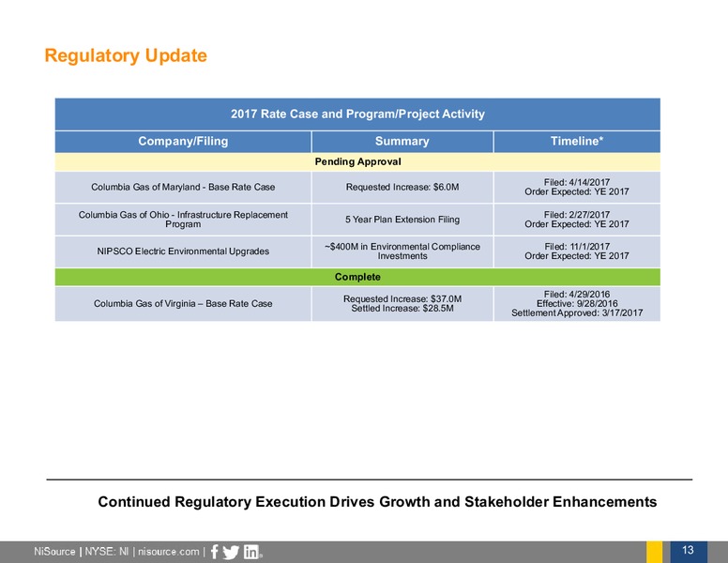Click the 'Timeline*' column header
Image resolution: width=728 pixels, height=563 pixels.
577,142
